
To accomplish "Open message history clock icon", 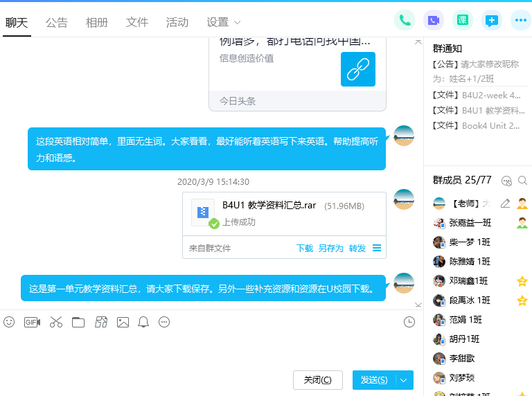I will pos(409,322).
